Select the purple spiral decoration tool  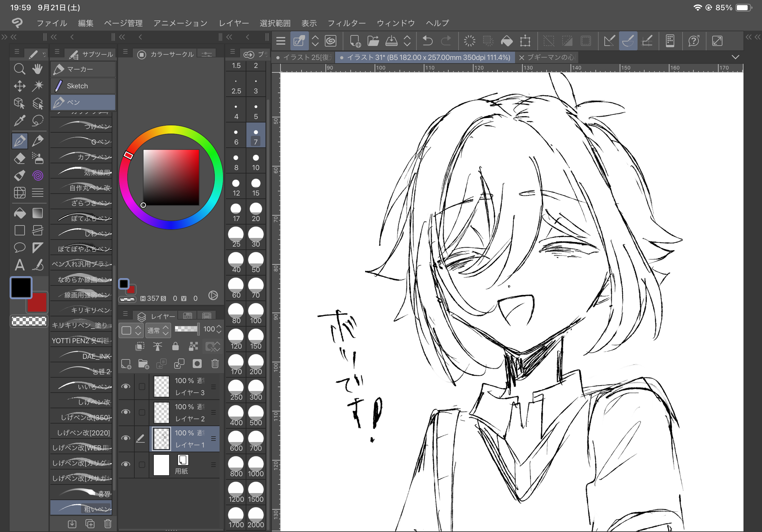[x=38, y=175]
